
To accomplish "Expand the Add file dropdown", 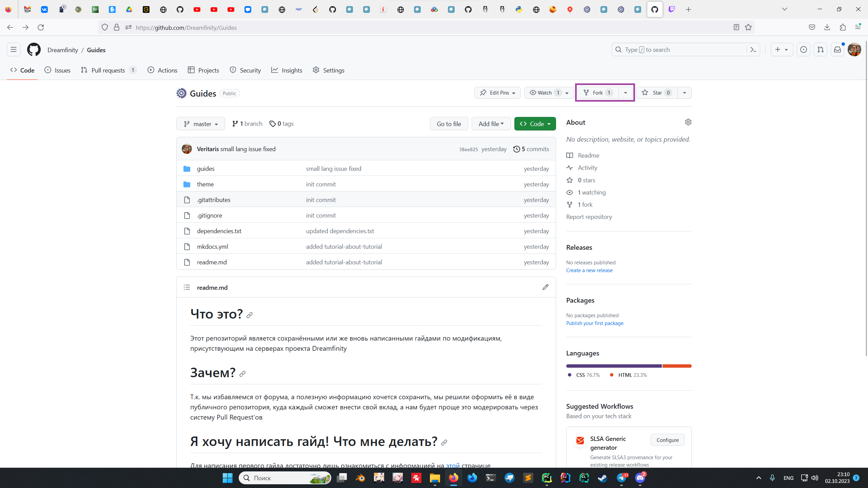I will point(491,124).
